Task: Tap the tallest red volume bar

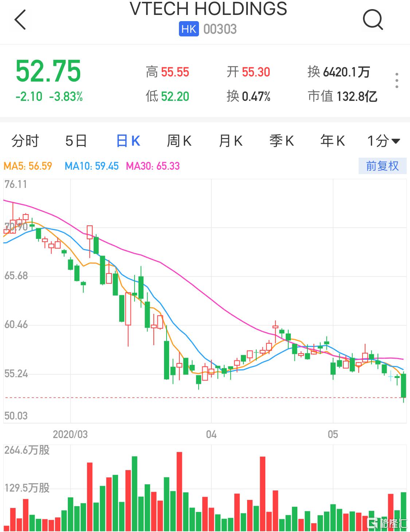Action: point(179,491)
